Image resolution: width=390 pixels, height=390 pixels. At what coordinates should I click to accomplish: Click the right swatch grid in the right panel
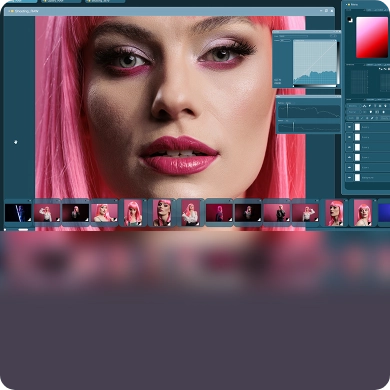tap(385, 82)
